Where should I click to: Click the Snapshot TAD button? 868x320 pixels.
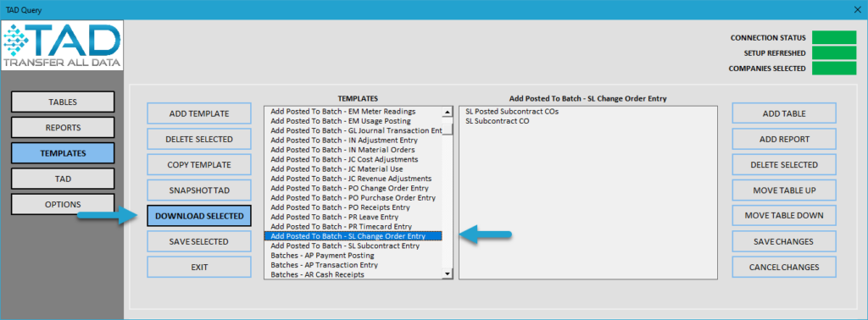coord(198,190)
